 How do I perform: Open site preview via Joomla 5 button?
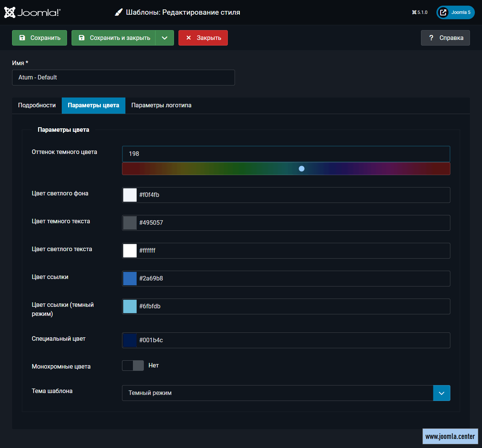455,12
